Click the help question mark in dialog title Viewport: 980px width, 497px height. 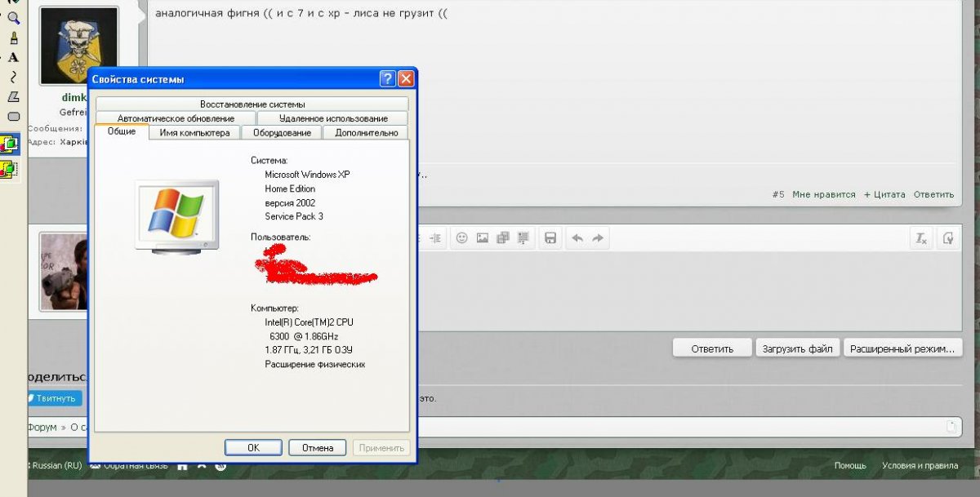pos(388,79)
